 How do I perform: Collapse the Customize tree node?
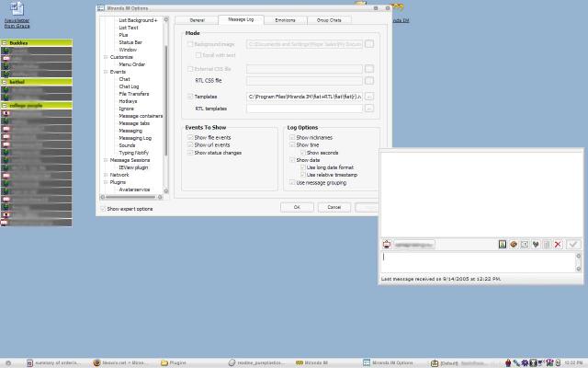[x=106, y=57]
